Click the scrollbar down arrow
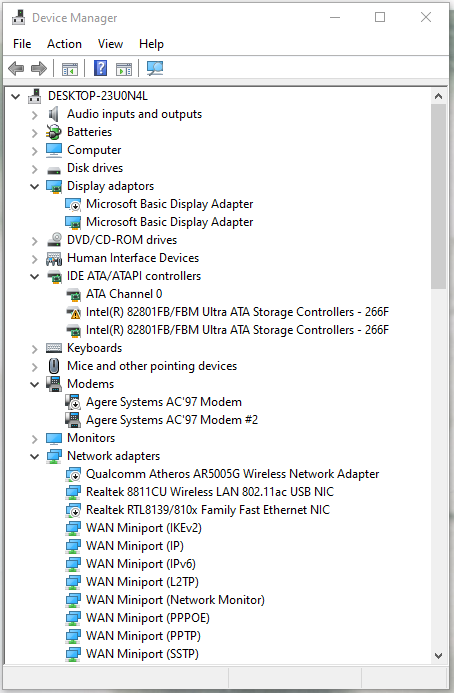454x693 pixels. tap(439, 655)
